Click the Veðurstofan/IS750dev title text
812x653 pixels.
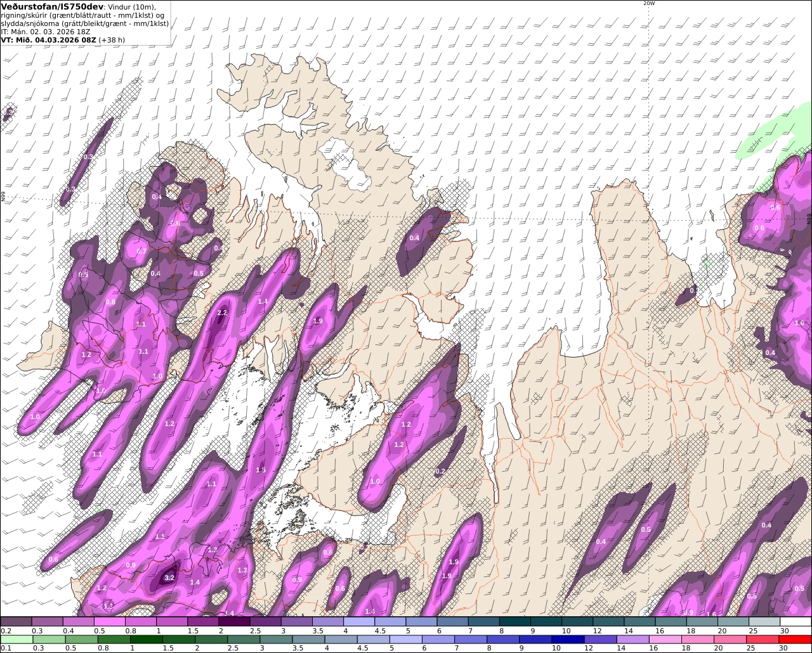click(x=48, y=6)
